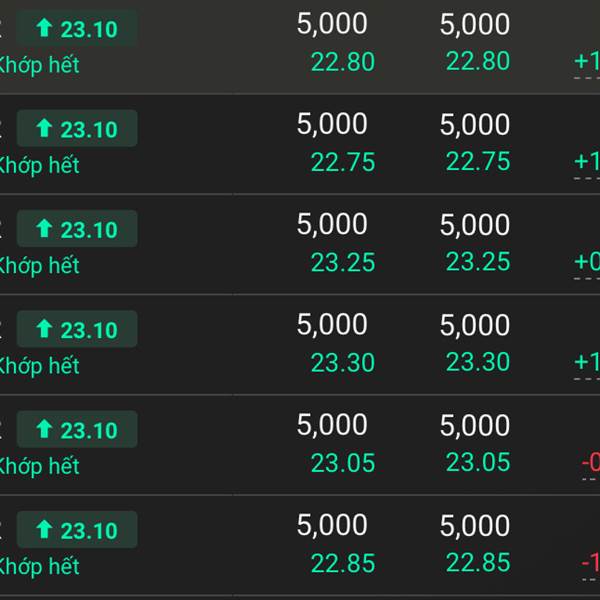Click the 23.10 price badge in the 23.05 row

click(78, 430)
